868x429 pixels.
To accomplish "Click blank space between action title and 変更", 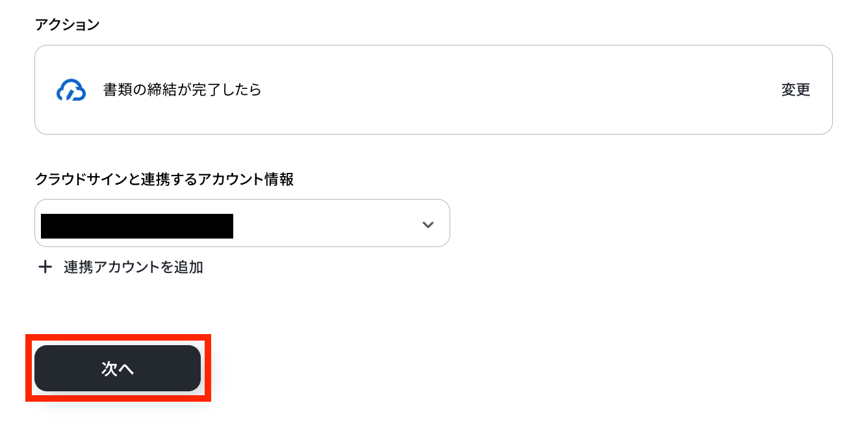I will (x=520, y=90).
